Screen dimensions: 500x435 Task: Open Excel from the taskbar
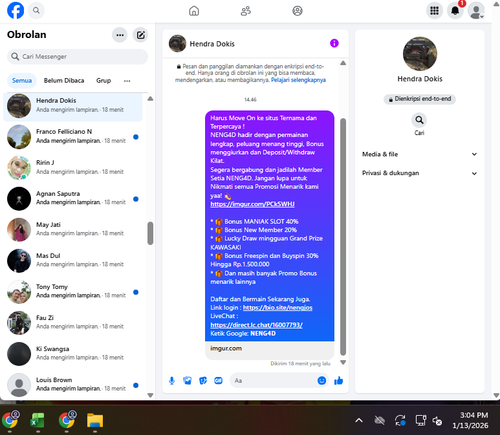pyautogui.click(x=38, y=420)
